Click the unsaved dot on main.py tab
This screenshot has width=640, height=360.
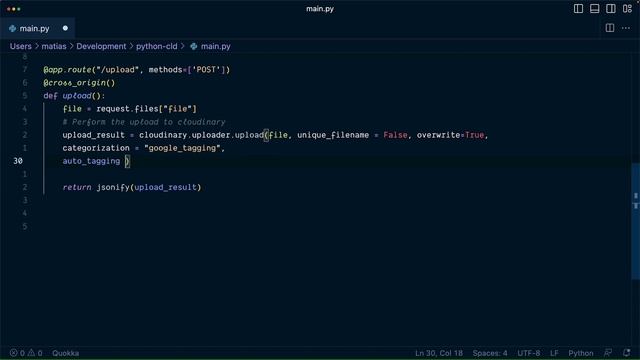click(65, 28)
